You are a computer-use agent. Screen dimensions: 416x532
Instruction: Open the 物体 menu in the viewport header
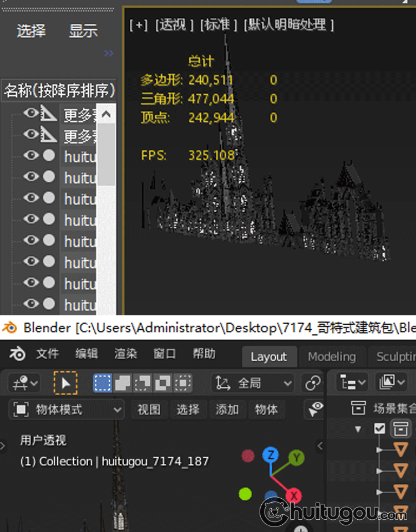(267, 410)
